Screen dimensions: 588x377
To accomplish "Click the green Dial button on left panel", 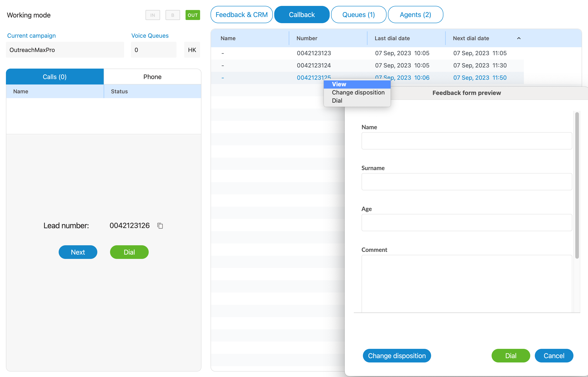I will [x=129, y=252].
